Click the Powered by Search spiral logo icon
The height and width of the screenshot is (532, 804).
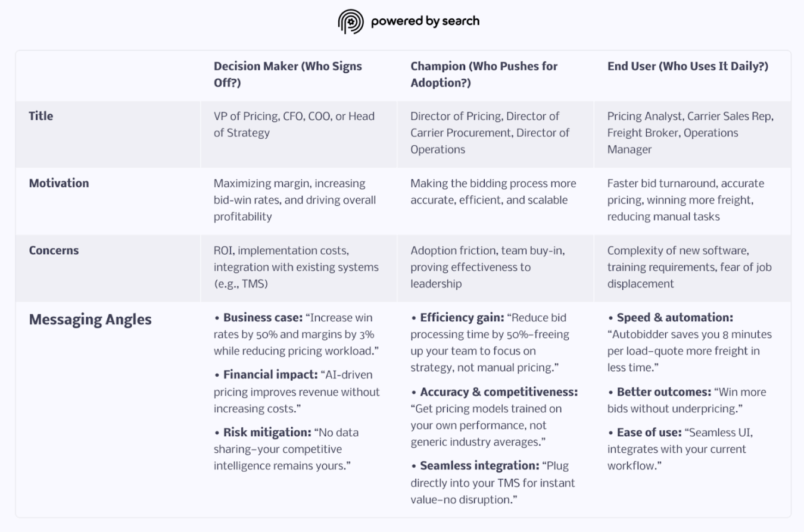tap(351, 22)
